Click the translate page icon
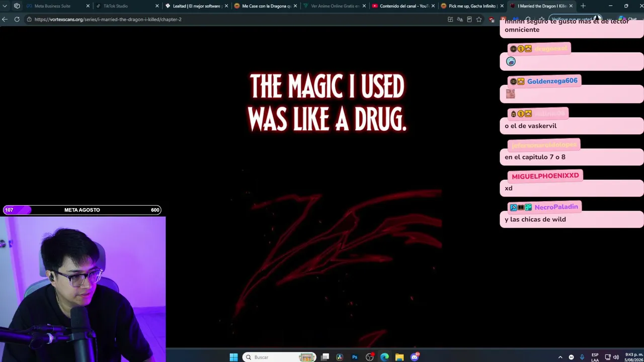 pos(460,19)
